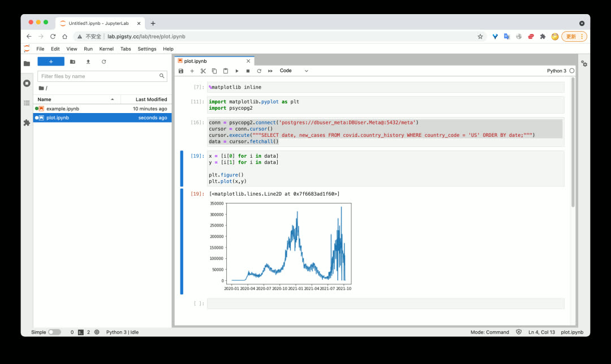611x364 pixels.
Task: Select the Cut cells scissors icon
Action: point(203,71)
